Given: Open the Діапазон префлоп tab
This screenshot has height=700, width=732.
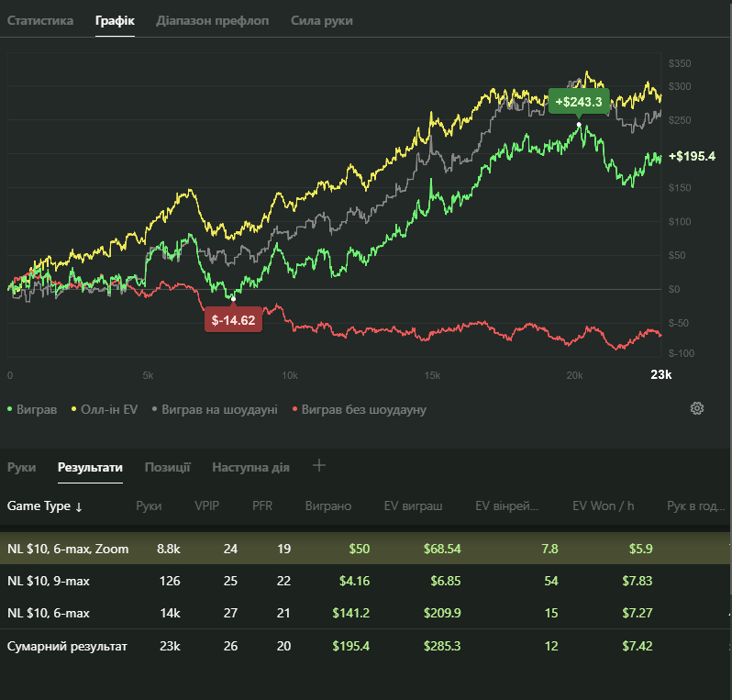Looking at the screenshot, I should 213,20.
